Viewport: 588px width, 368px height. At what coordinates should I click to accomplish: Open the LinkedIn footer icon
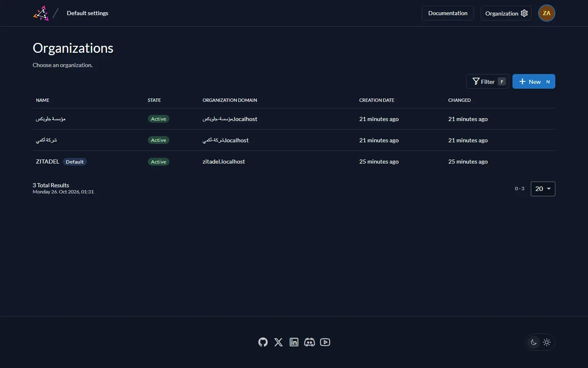[x=294, y=342]
